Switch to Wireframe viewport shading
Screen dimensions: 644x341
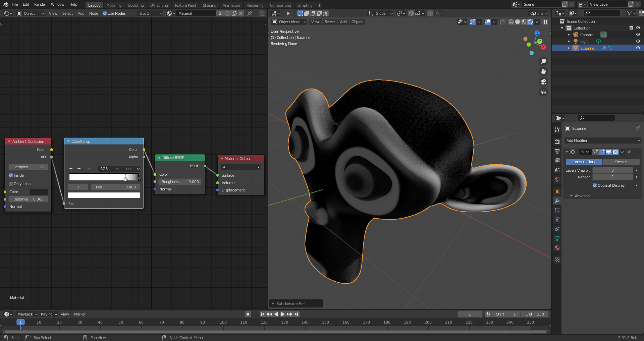[511, 22]
